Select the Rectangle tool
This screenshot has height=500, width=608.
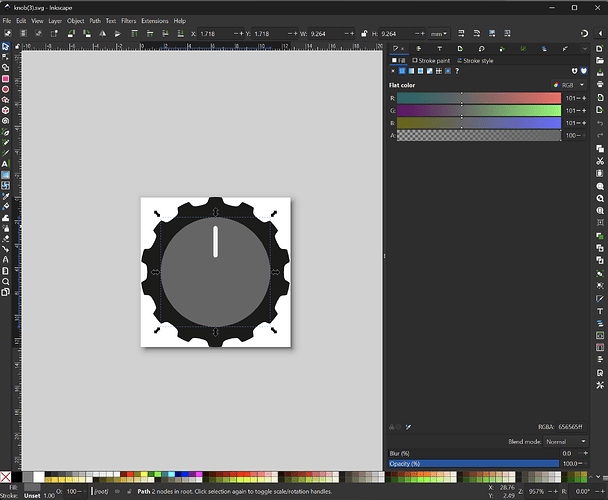5,79
